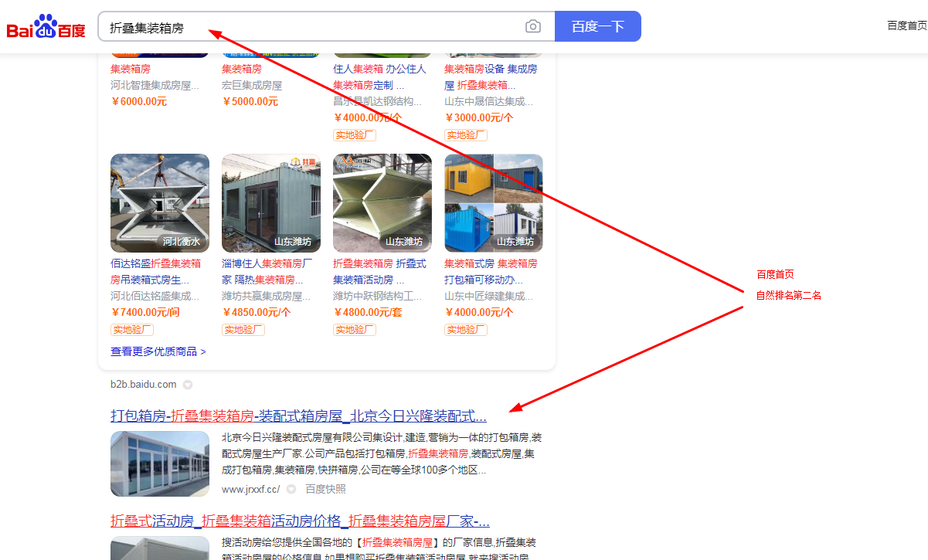Click the 北京今日兴隆 result description text
Screen dimensions: 928x560
[383, 453]
